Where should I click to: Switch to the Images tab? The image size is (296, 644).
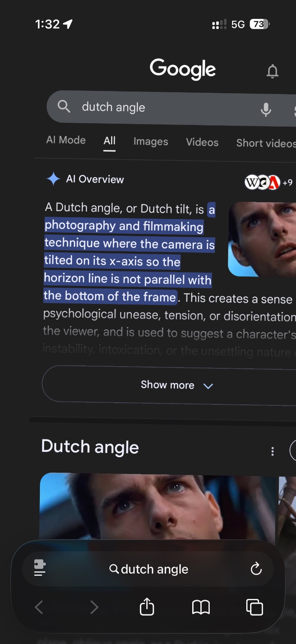click(x=151, y=141)
